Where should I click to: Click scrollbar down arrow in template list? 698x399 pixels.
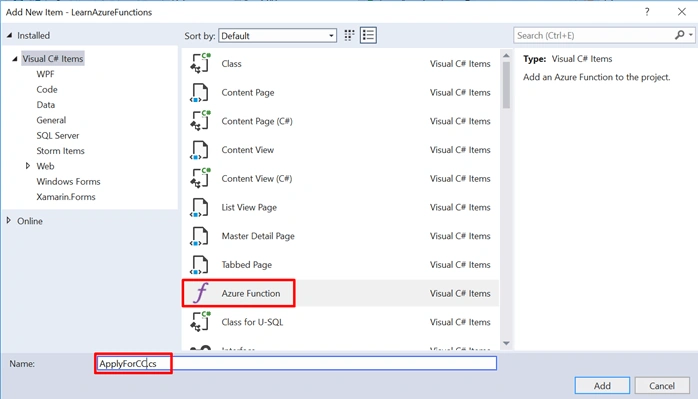506,343
